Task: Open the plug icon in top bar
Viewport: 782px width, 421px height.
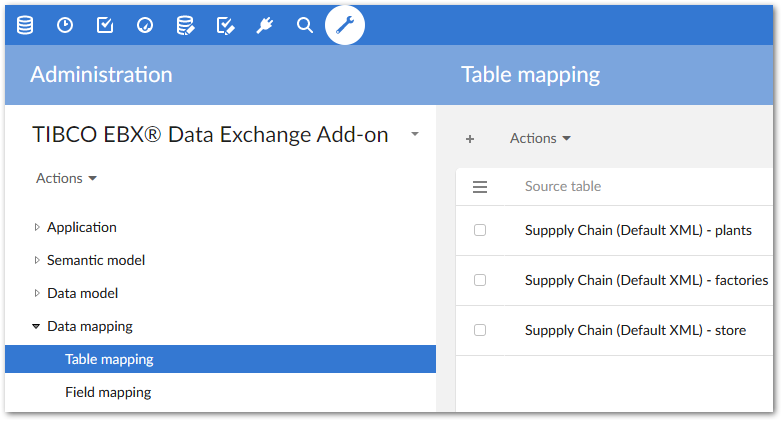Action: (265, 25)
